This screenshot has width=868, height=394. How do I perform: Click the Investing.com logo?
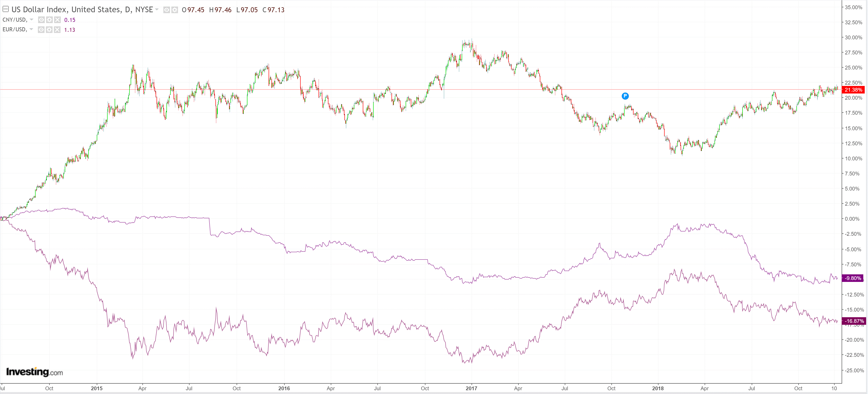coord(34,372)
